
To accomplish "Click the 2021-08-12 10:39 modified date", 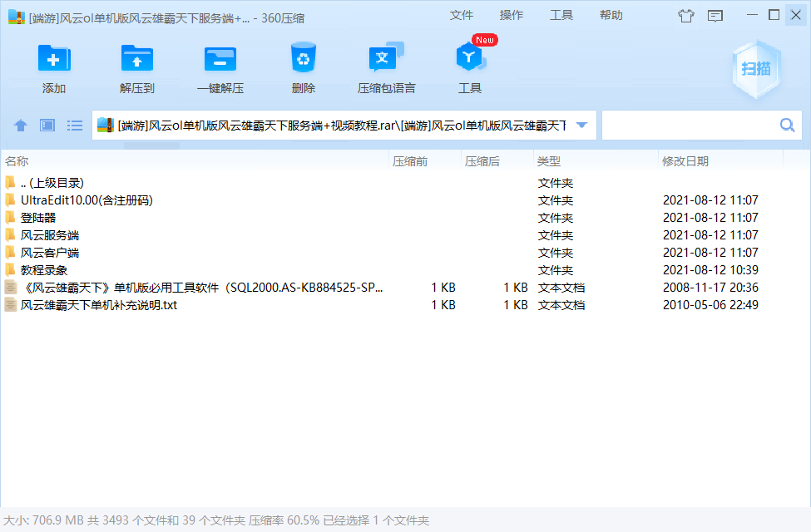I will point(710,270).
